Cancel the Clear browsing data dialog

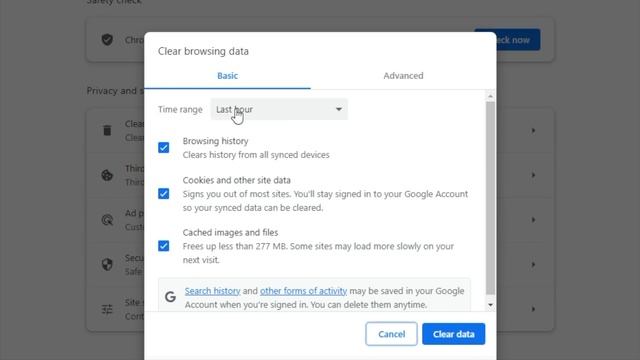[x=391, y=334]
